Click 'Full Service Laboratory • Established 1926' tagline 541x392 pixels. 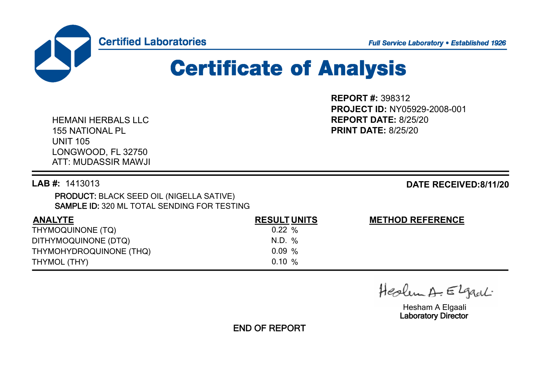437,43
